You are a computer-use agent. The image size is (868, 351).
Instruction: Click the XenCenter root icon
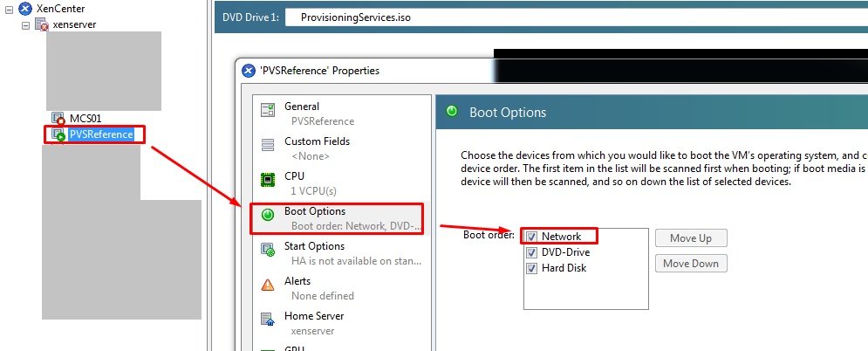click(x=24, y=9)
